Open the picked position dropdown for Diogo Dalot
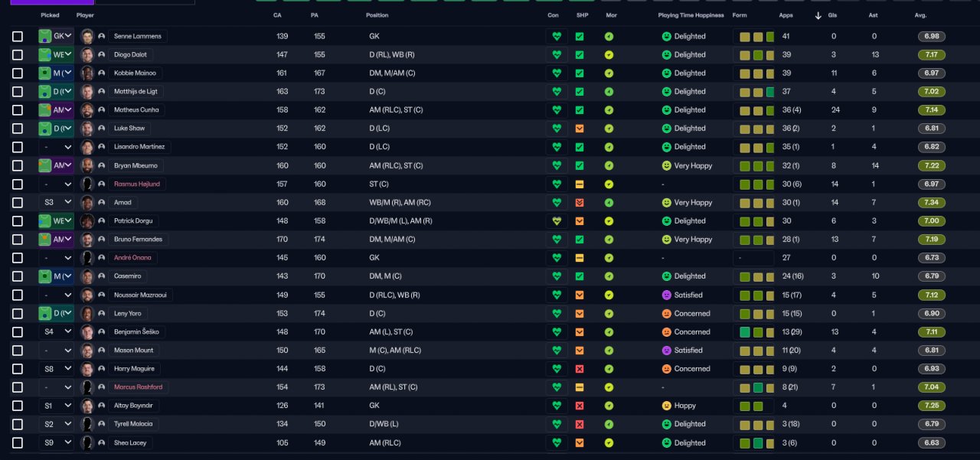The height and width of the screenshot is (460, 980). pos(56,55)
